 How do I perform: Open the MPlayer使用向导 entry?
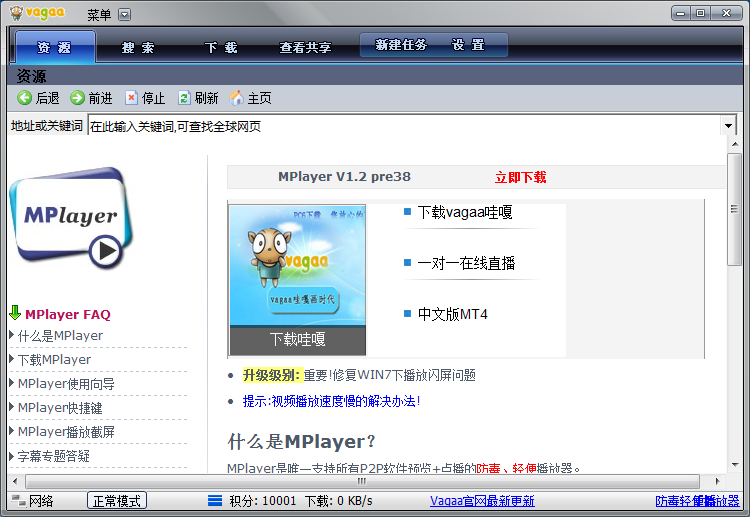pyautogui.click(x=66, y=384)
